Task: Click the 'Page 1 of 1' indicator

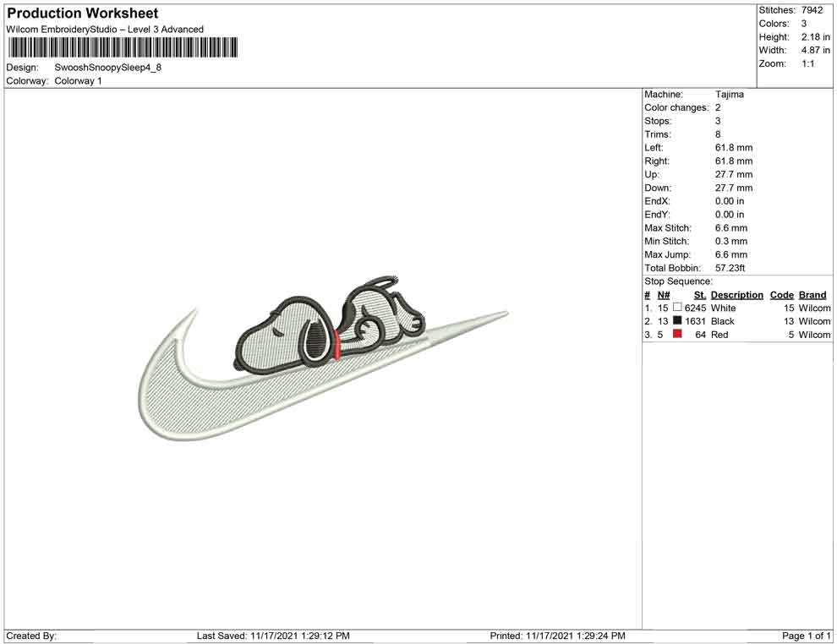Action: point(807,636)
